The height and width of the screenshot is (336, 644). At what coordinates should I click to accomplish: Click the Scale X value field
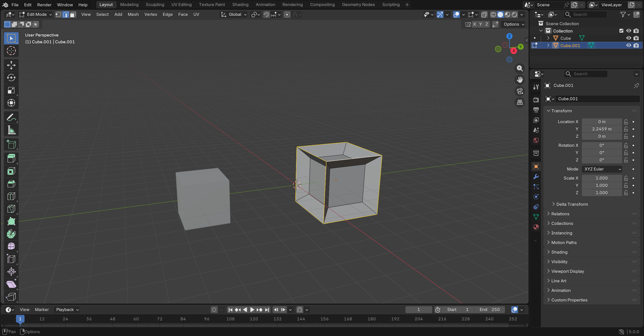[602, 178]
